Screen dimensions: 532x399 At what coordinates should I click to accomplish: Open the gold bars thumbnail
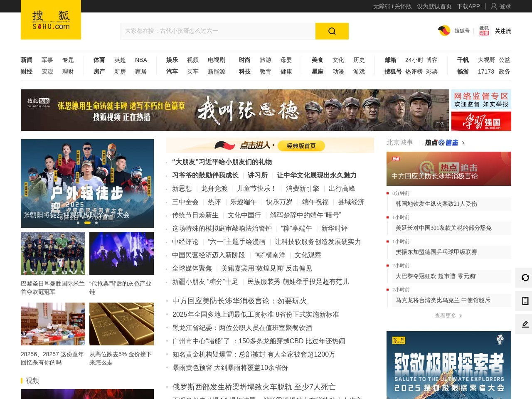(121, 324)
